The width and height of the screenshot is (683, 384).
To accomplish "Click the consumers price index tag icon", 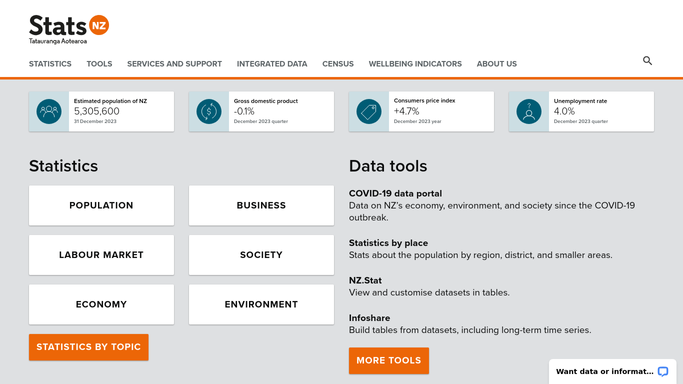I will click(x=369, y=111).
